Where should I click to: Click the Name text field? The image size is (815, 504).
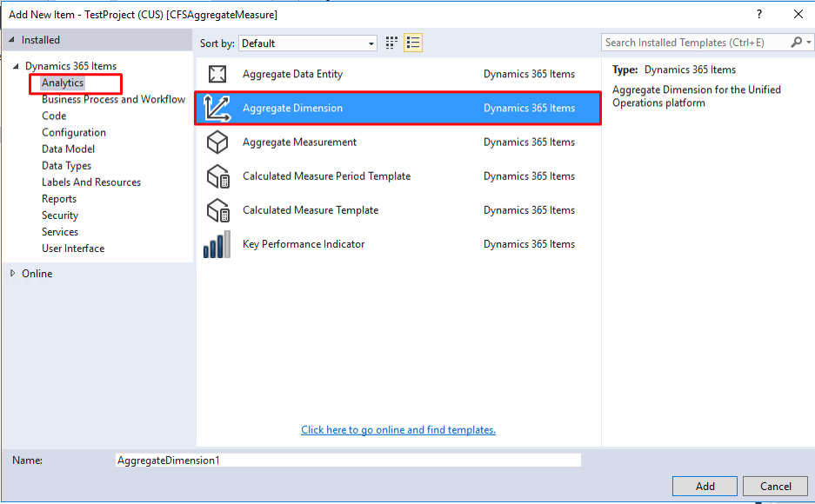pos(347,461)
